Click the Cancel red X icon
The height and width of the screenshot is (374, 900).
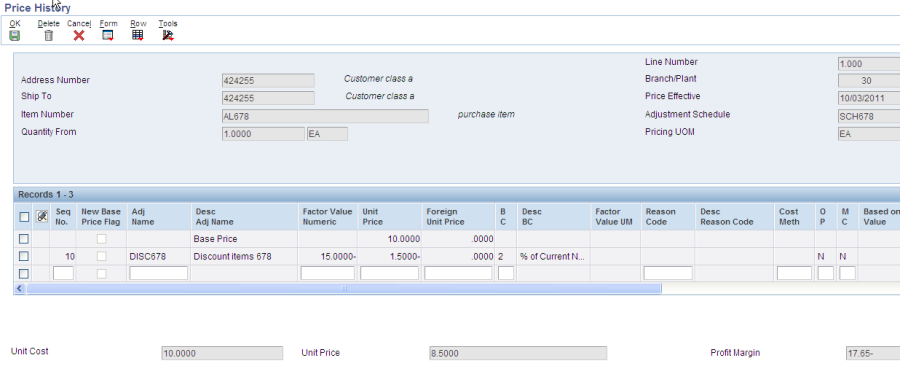(x=79, y=36)
